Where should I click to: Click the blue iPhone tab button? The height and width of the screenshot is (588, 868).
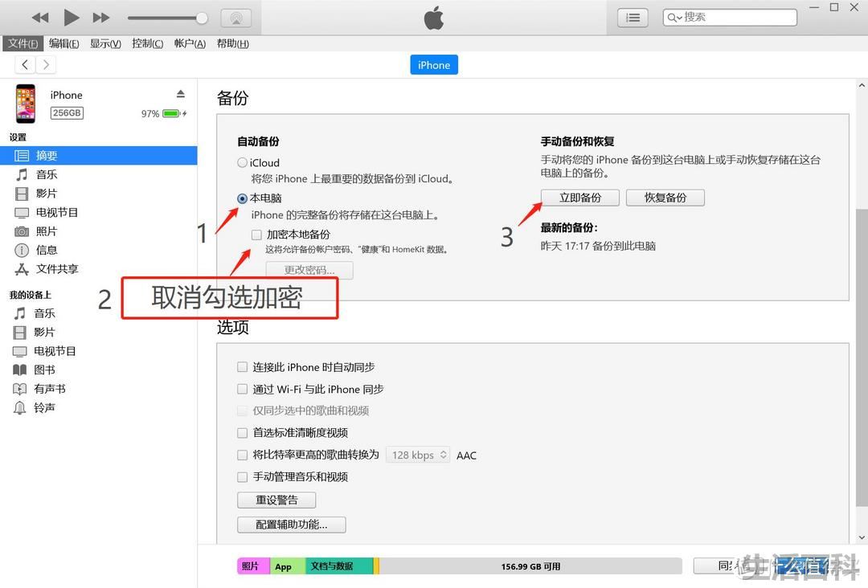434,65
